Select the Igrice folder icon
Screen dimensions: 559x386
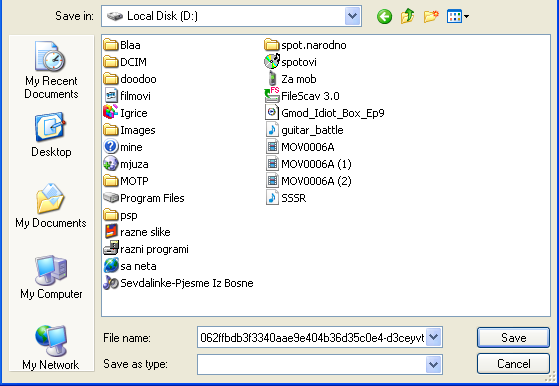111,113
